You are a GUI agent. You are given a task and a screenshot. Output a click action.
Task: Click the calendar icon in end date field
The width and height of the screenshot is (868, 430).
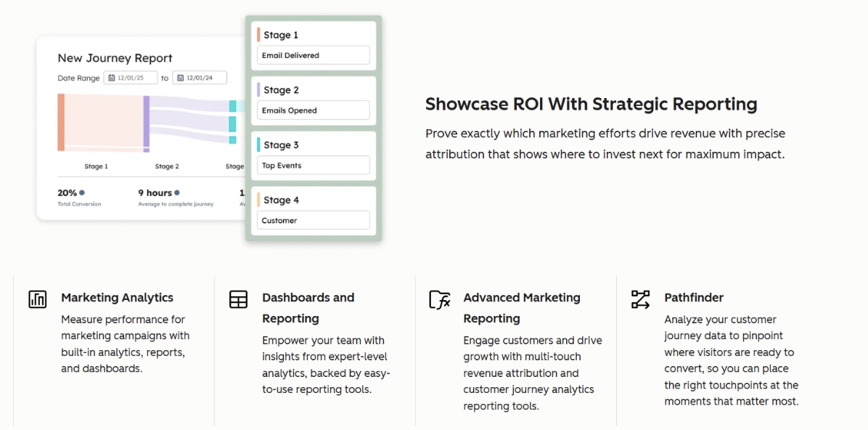click(x=180, y=78)
